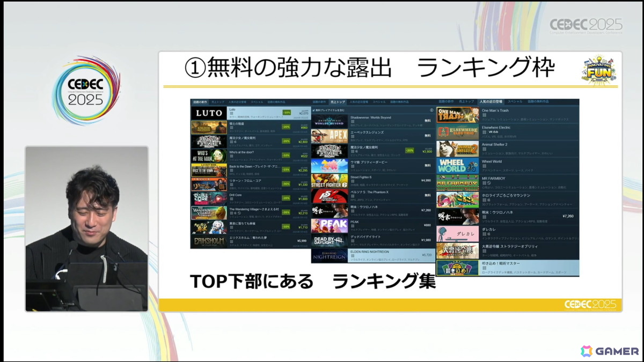
Task: Select the 人気の近日登場 tab above the Luto list
Action: [x=237, y=101]
